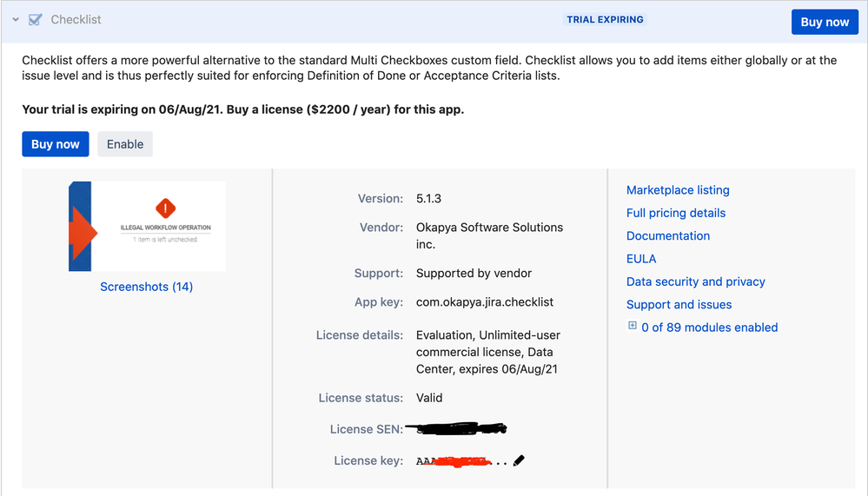
Task: Click 0 of 89 modules enabled link
Action: pyautogui.click(x=710, y=327)
